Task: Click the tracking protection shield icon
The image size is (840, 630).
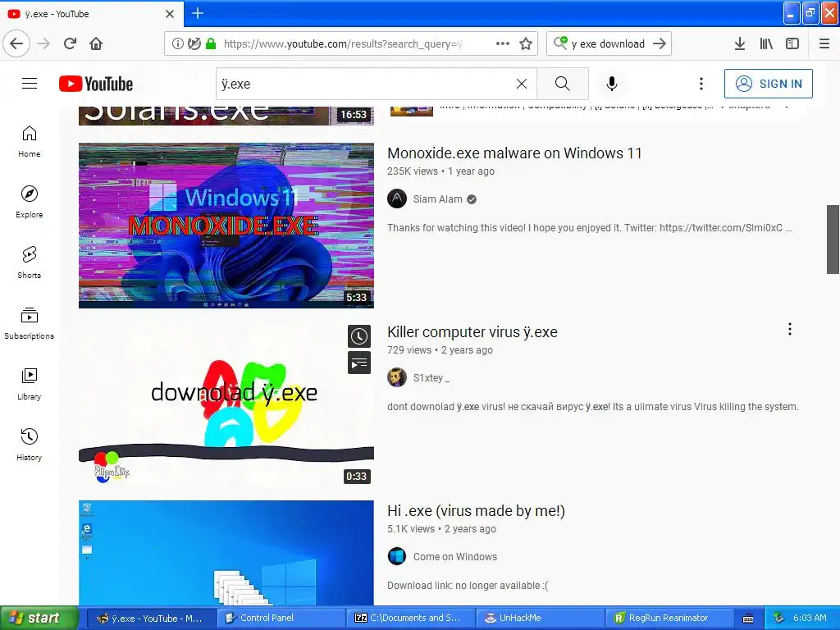Action: (x=194, y=43)
